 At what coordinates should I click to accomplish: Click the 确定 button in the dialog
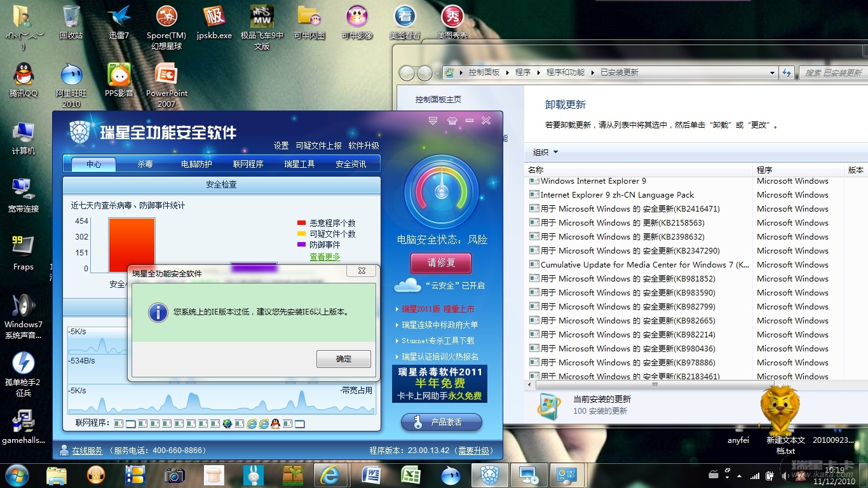[x=344, y=359]
